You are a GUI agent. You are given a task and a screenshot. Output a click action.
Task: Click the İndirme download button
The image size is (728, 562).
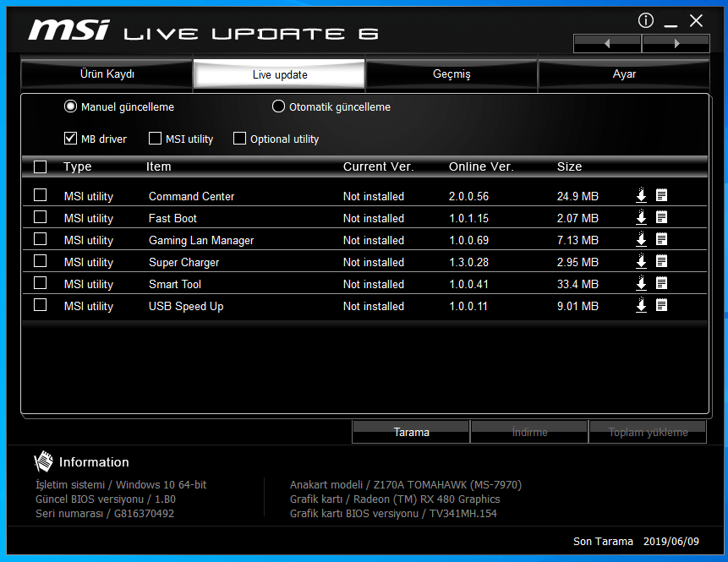coord(529,432)
